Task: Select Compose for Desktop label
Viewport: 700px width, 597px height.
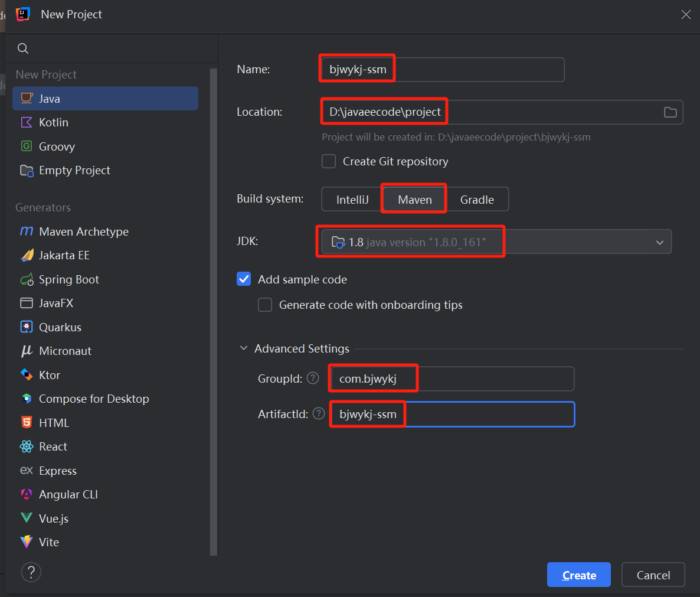Action: (94, 399)
